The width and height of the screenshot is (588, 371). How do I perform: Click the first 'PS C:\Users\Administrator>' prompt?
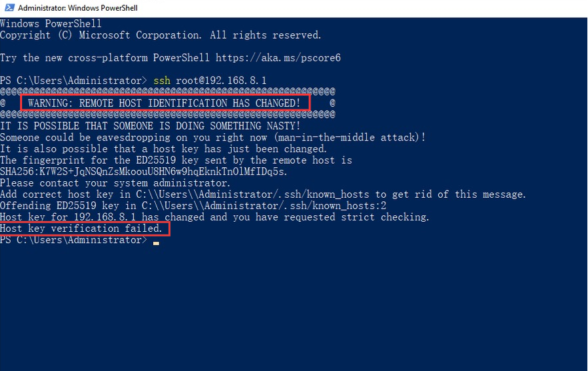click(73, 81)
